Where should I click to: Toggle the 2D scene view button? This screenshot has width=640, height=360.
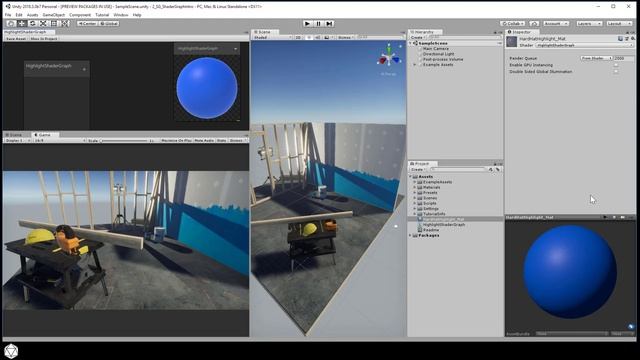(x=298, y=38)
